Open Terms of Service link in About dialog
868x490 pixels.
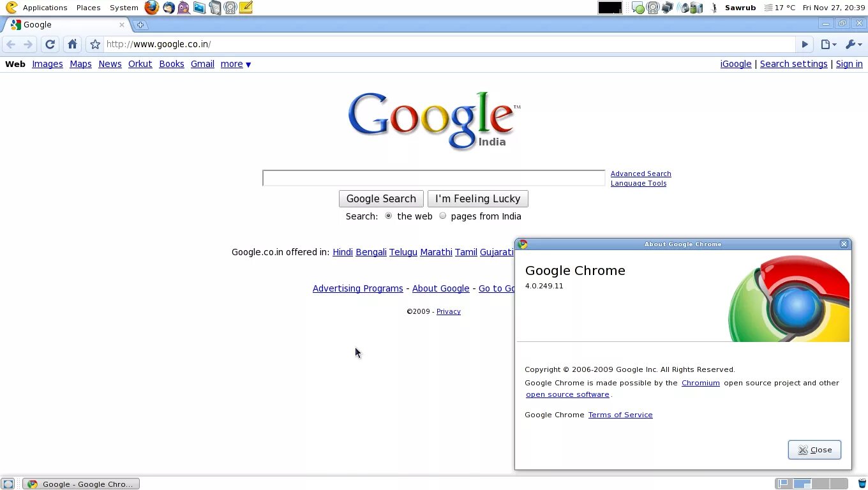pos(620,415)
